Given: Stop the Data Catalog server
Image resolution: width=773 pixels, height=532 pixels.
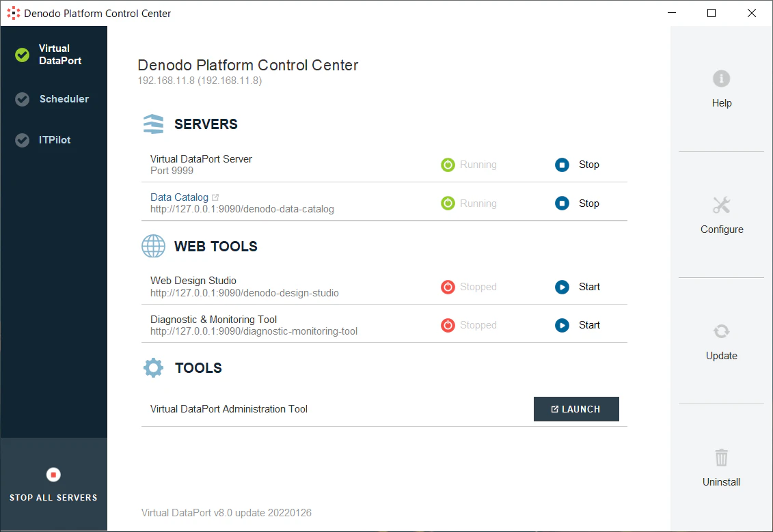Looking at the screenshot, I should point(577,204).
